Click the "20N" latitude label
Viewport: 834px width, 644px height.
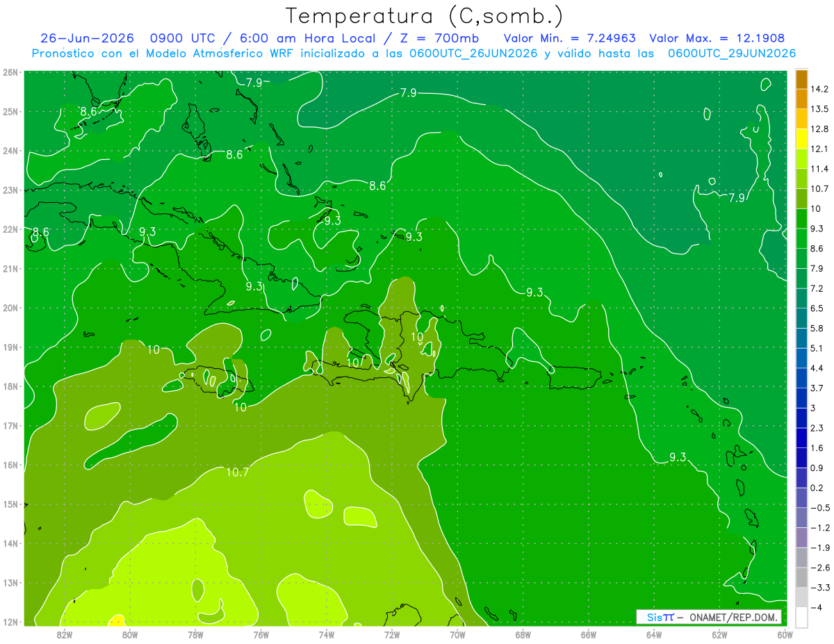[x=10, y=308]
